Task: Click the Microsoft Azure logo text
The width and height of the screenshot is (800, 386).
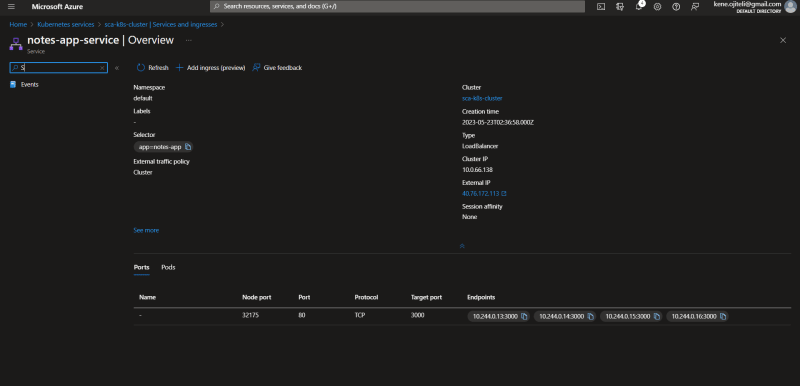Action: [57, 7]
